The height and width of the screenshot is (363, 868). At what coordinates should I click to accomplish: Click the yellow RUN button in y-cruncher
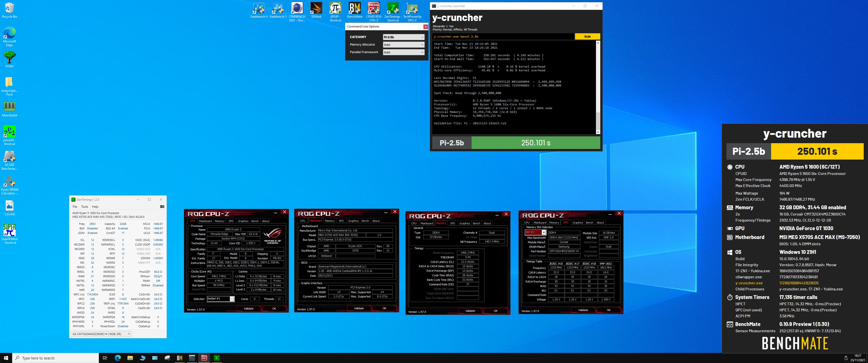587,37
